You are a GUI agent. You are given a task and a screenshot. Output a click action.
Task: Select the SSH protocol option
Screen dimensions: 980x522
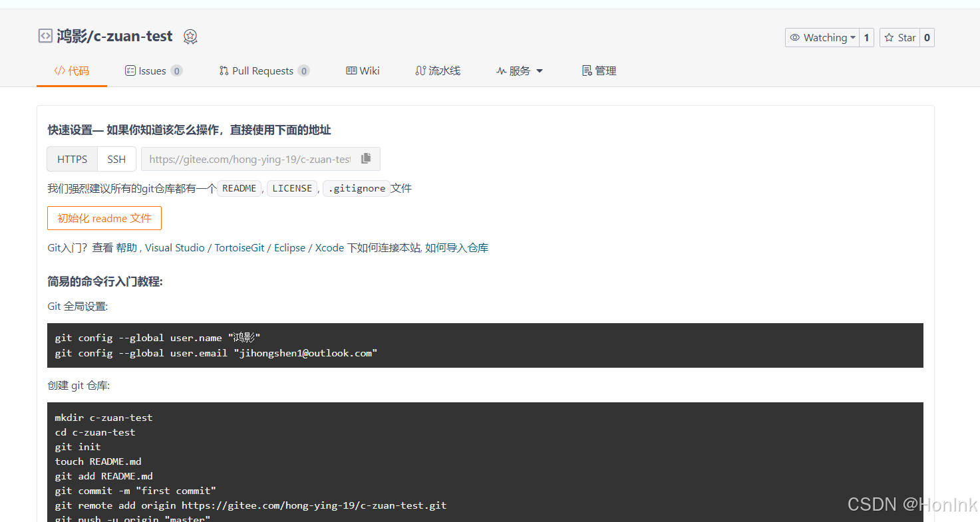click(116, 159)
